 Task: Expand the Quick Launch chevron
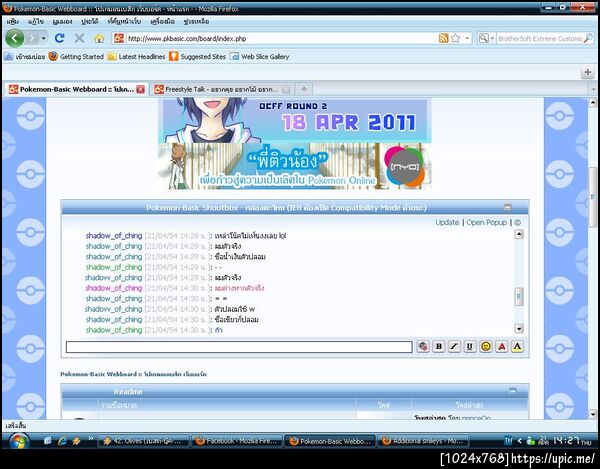(91, 438)
